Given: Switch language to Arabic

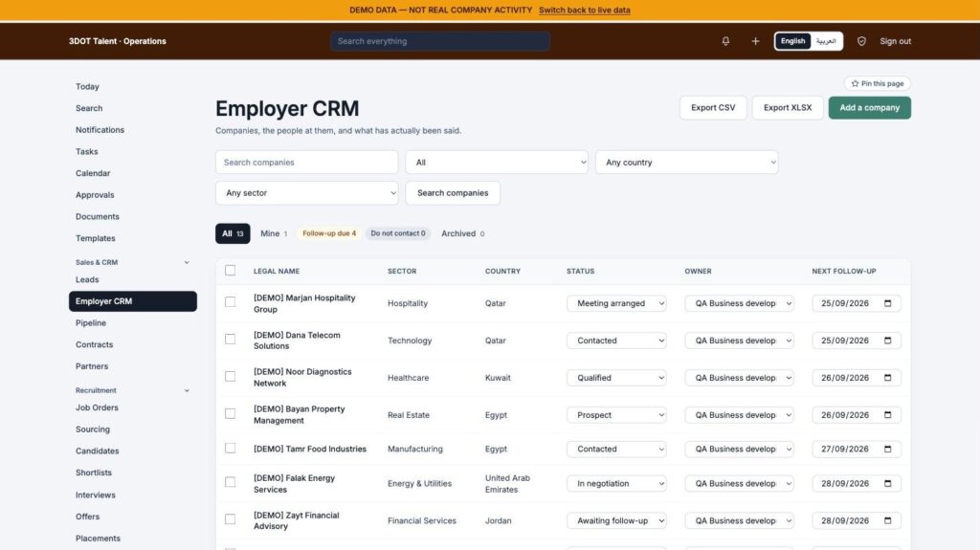Looking at the screenshot, I should click(826, 41).
